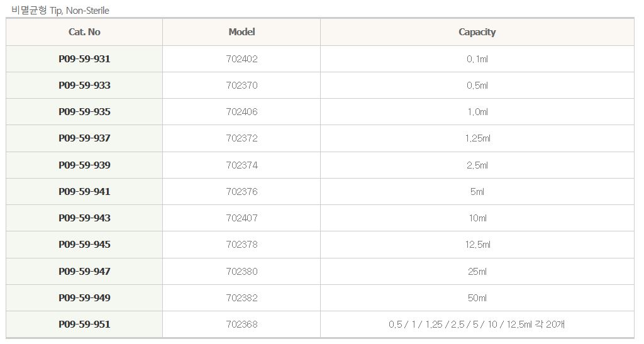Select catalog number P09-59-947
The height and width of the screenshot is (344, 644).
click(84, 272)
